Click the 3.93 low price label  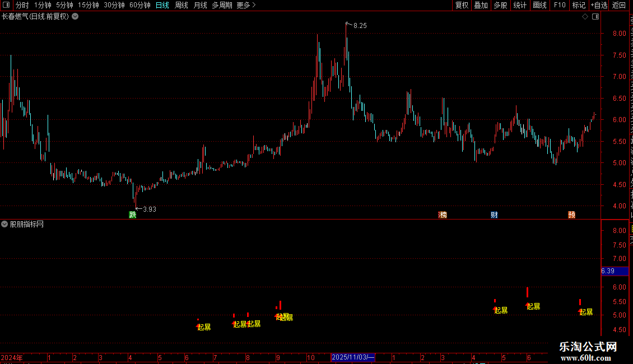tap(150, 209)
